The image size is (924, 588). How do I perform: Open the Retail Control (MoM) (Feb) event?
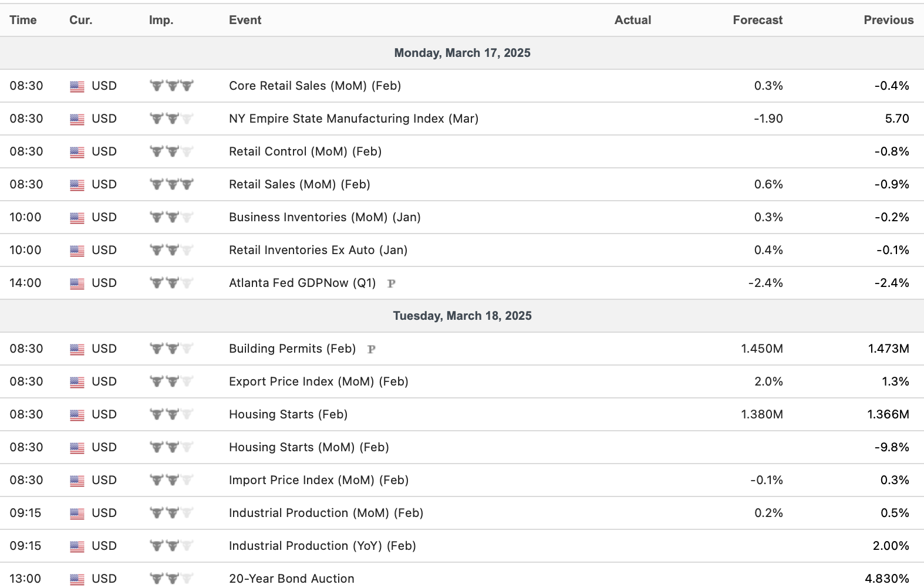click(x=305, y=151)
